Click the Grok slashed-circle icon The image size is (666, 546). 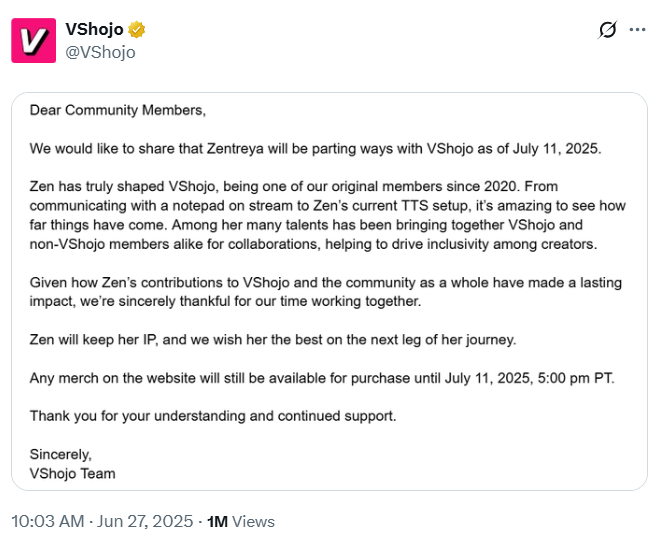pos(607,30)
